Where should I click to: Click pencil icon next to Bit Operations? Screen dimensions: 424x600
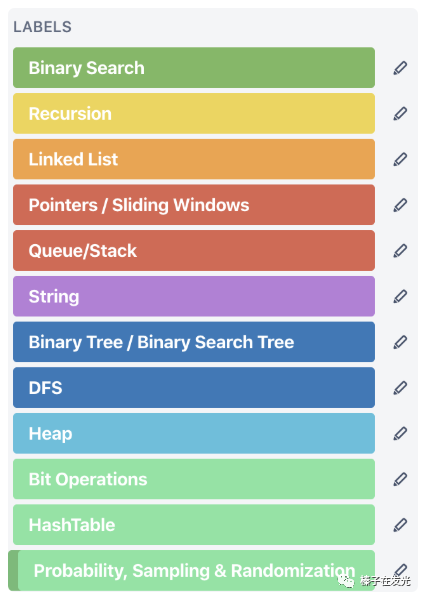click(400, 479)
